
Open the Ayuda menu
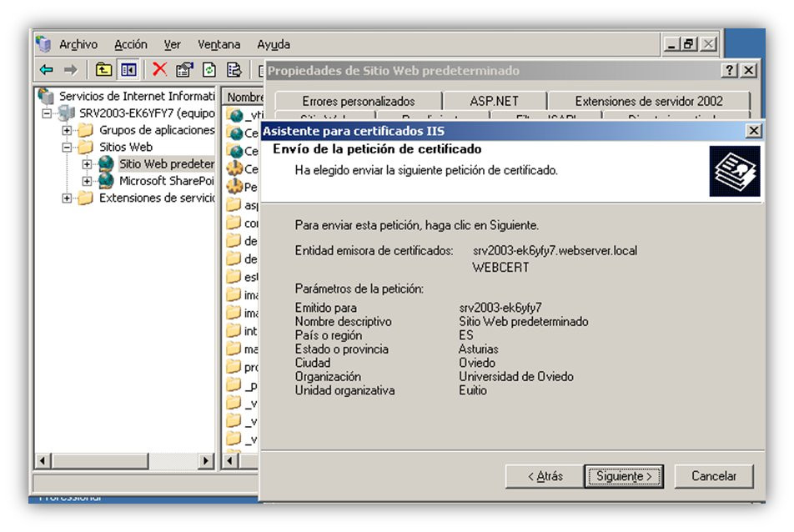click(274, 44)
